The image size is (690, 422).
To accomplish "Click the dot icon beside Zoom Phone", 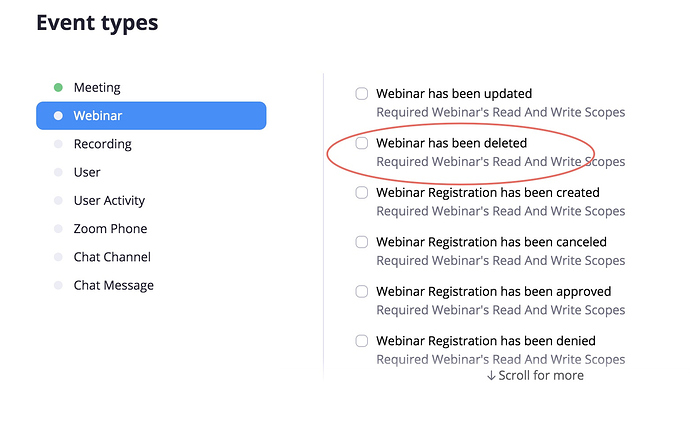I will (x=58, y=229).
